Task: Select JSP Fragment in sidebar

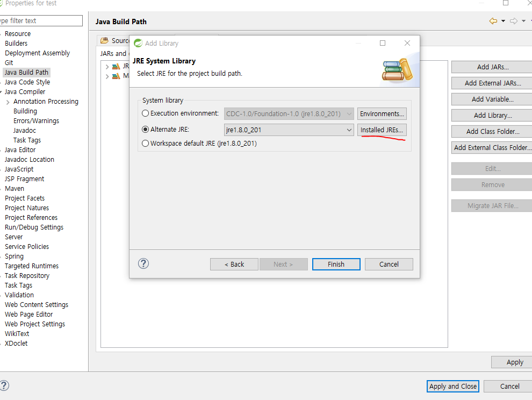Action: click(24, 179)
